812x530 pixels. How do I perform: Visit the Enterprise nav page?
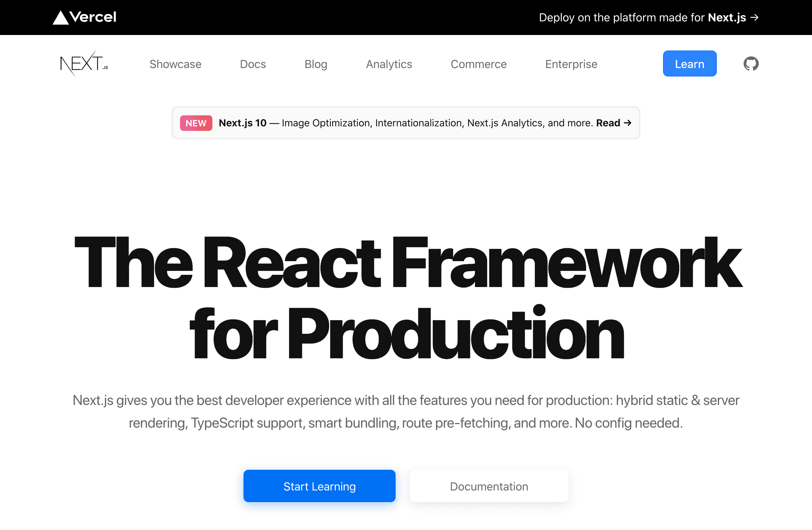point(571,64)
